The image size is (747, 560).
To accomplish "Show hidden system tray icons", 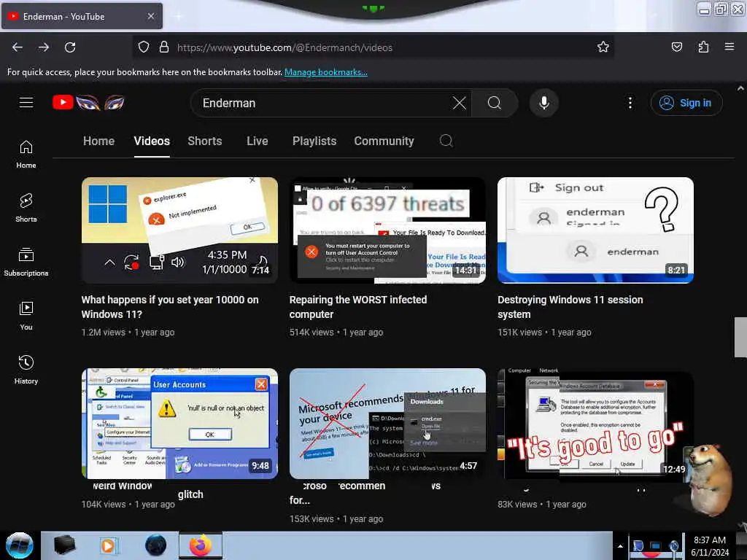I will [x=620, y=546].
